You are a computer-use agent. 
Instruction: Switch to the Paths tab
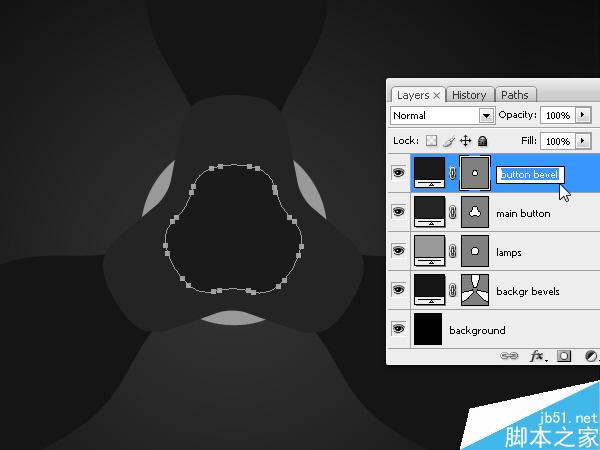coord(515,95)
